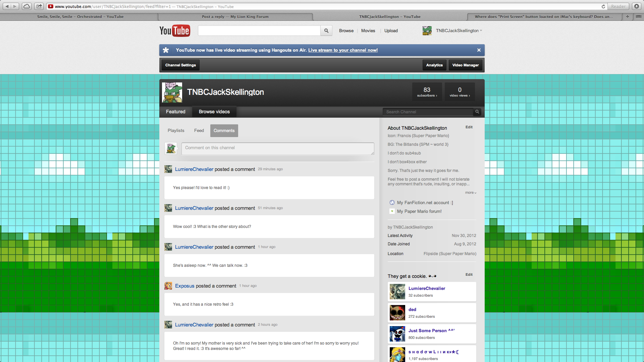This screenshot has height=362, width=644.
Task: Click the YouTube logo
Action: pos(174,31)
